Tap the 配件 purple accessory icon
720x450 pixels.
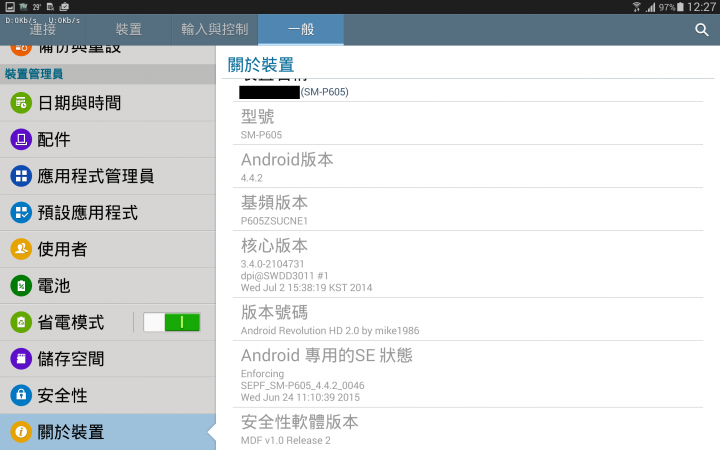tap(21, 140)
